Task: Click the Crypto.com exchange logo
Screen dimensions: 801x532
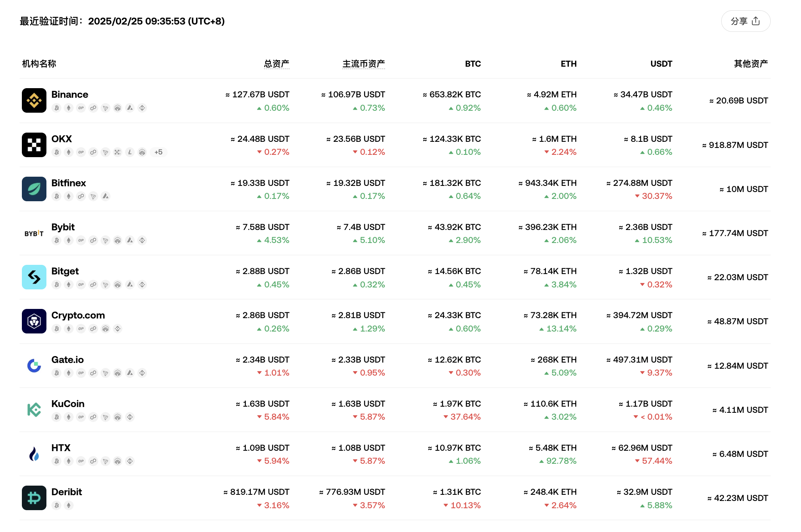Action: pyautogui.click(x=34, y=321)
